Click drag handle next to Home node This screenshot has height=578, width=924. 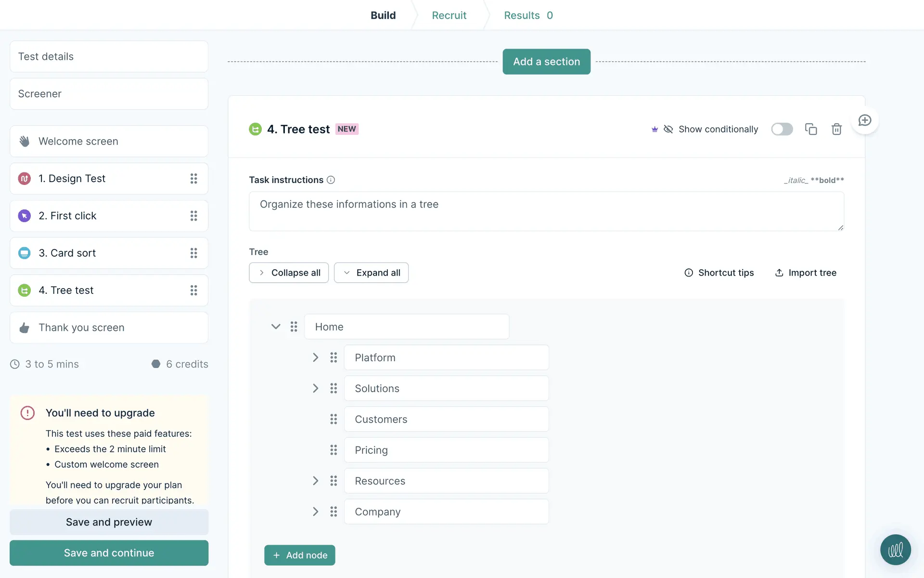[x=294, y=327]
